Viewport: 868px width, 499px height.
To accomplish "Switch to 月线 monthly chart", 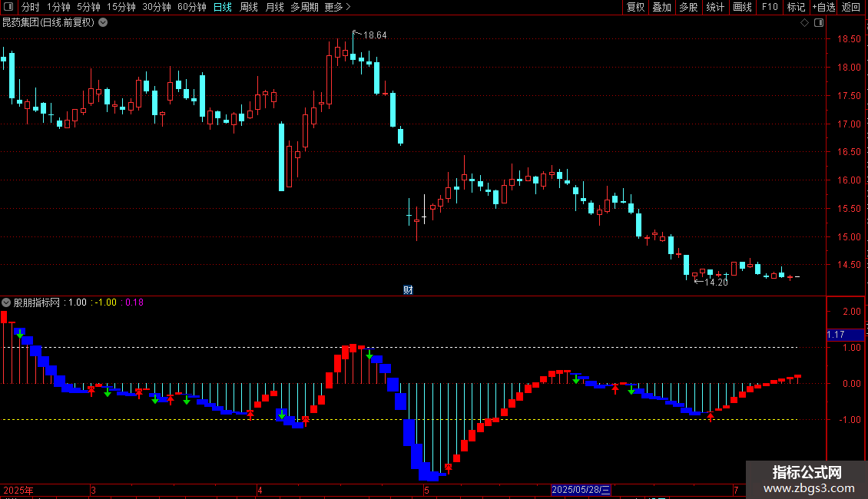I will click(x=274, y=7).
